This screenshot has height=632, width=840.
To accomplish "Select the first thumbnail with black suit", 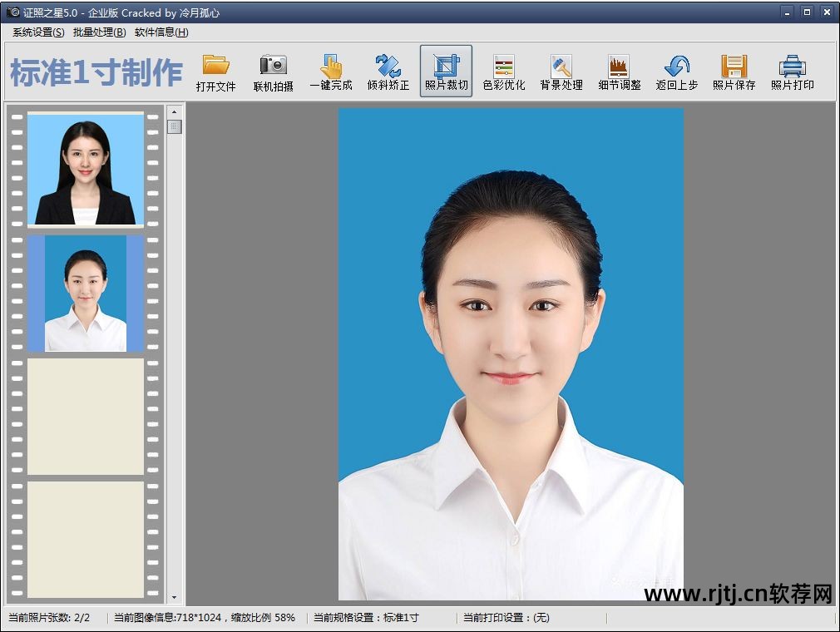I will click(86, 170).
